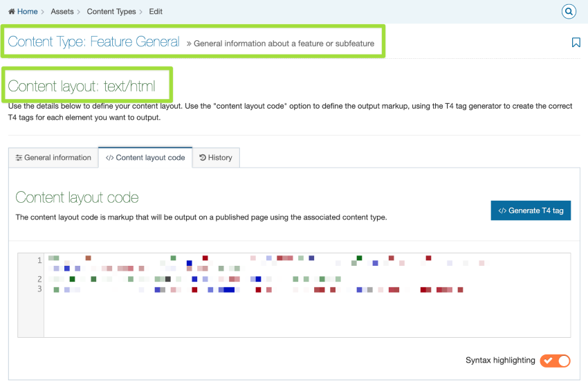Click Generate T4 tag button
This screenshot has height=389, width=588.
[531, 210]
